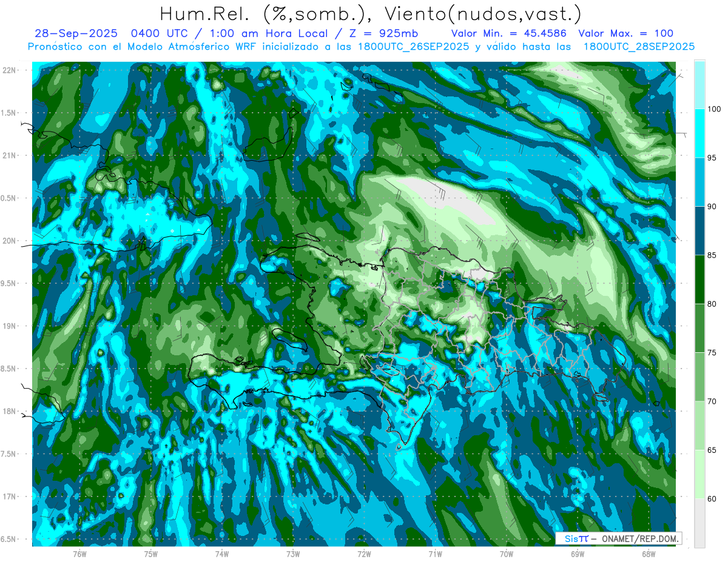Click the colorbar value label '60'
Image resolution: width=728 pixels, height=562 pixels.
pyautogui.click(x=712, y=499)
